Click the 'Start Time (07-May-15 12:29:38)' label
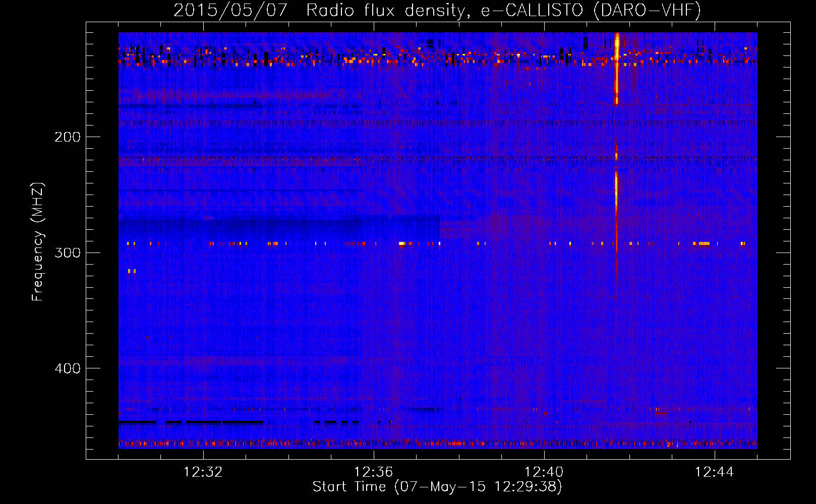This screenshot has height=504, width=816. 437,487
